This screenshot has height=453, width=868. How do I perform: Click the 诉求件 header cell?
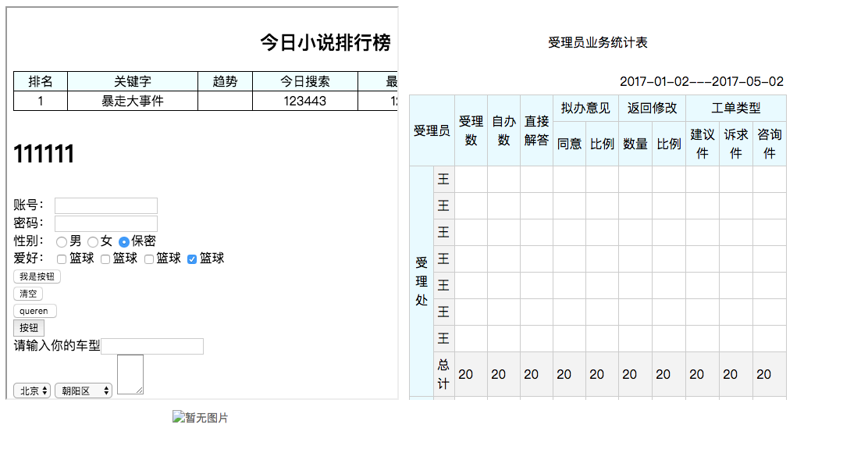click(736, 144)
